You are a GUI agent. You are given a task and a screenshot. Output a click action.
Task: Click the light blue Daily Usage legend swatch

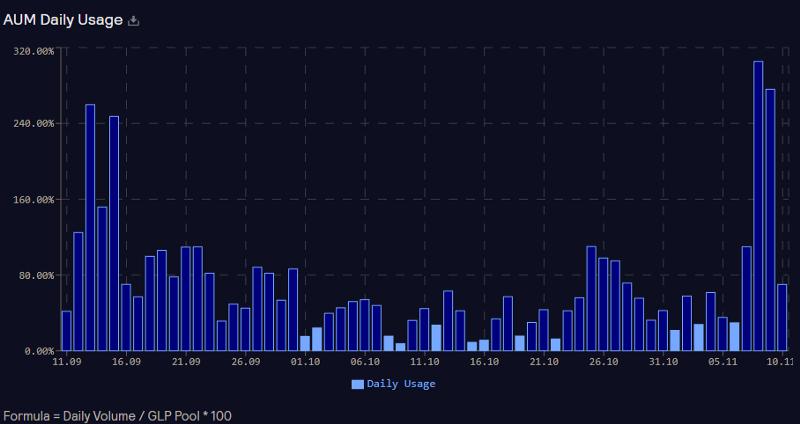357,383
